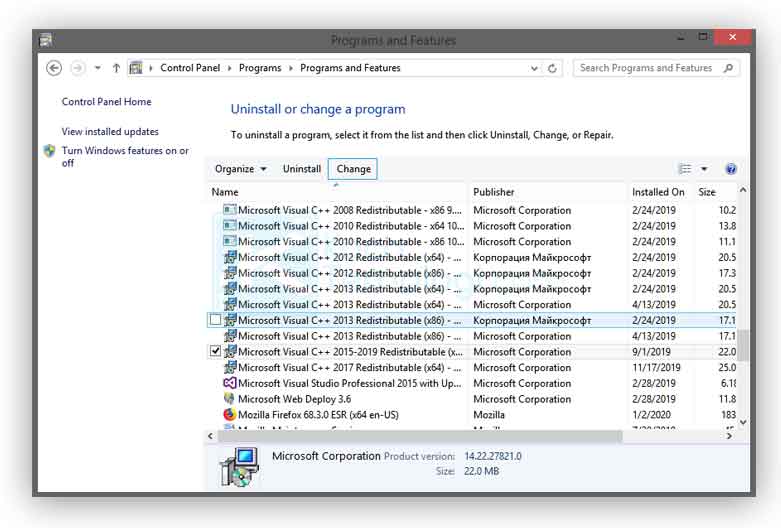Click the Microsoft Web Deploy 3.6 icon
The height and width of the screenshot is (528, 781).
click(x=229, y=398)
